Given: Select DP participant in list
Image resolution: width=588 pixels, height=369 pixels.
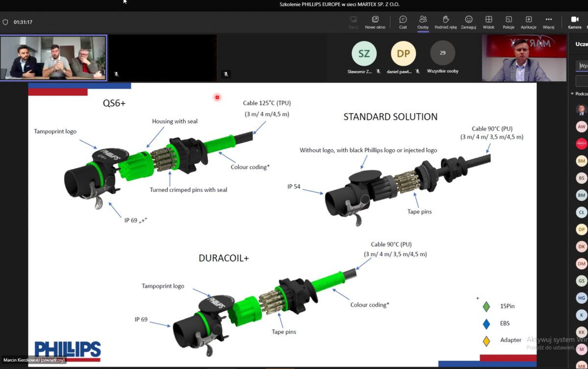Looking at the screenshot, I should tap(581, 229).
